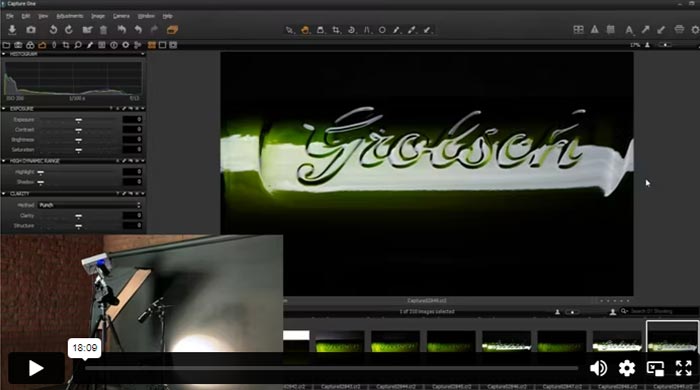This screenshot has height=390, width=700.
Task: Click the viewer zoom slider near 17%
Action: coord(665,45)
